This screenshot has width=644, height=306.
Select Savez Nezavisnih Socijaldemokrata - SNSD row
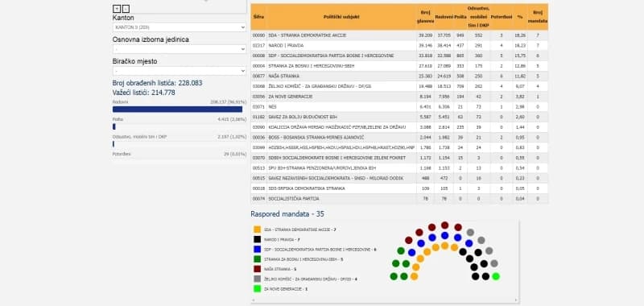point(399,178)
